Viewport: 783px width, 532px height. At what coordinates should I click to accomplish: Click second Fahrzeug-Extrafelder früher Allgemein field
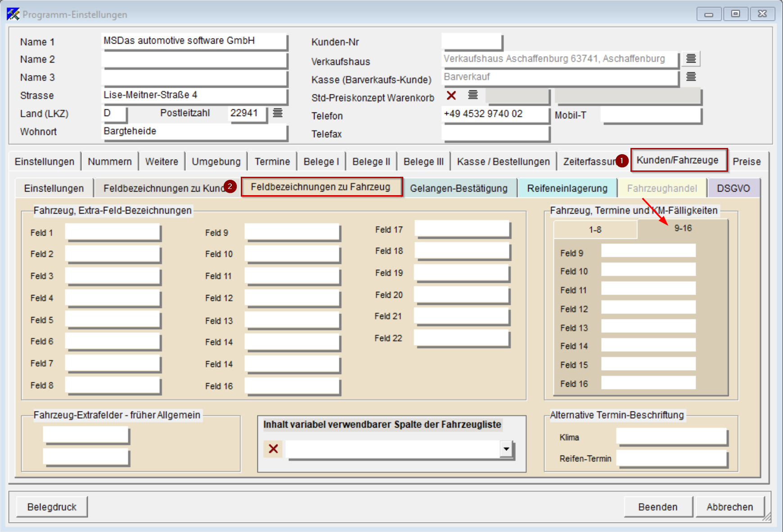(86, 457)
